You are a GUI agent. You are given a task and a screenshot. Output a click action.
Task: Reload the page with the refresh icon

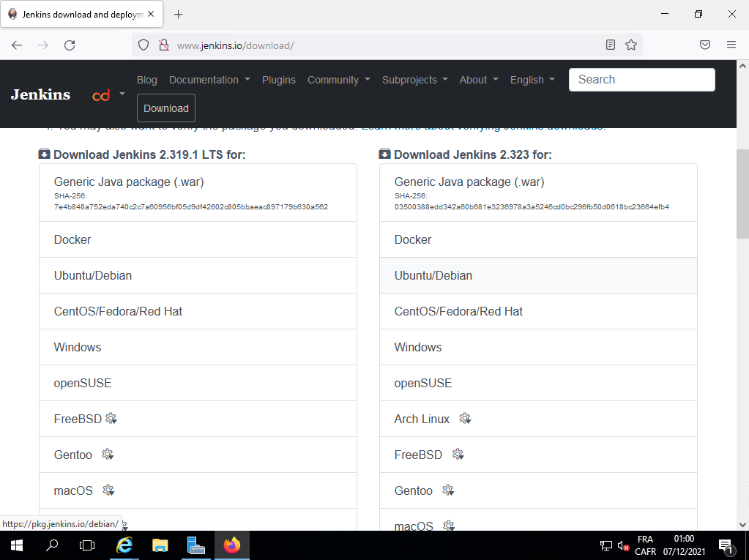70,45
